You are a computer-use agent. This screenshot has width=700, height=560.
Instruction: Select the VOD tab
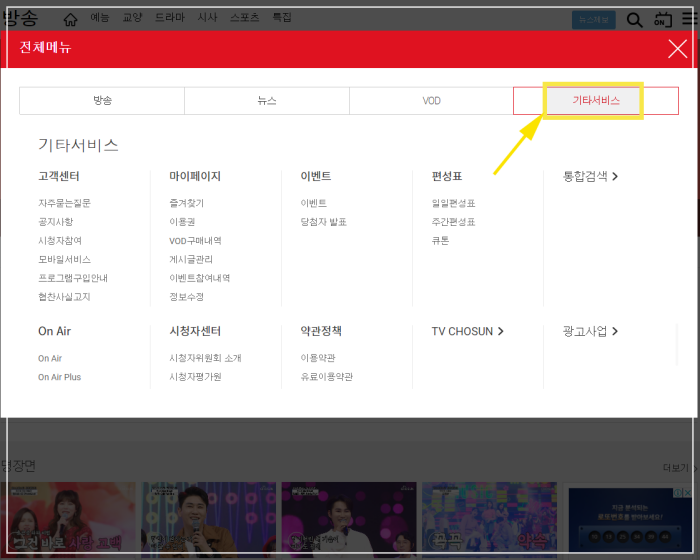pos(432,100)
